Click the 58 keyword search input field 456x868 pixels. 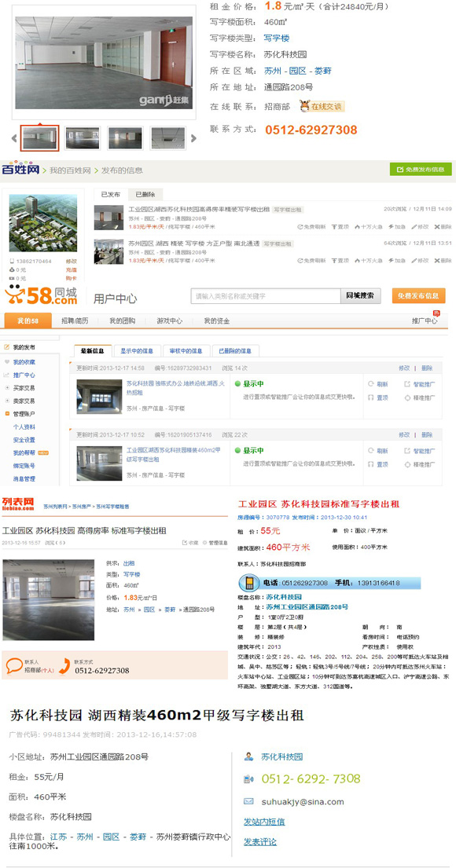(266, 296)
